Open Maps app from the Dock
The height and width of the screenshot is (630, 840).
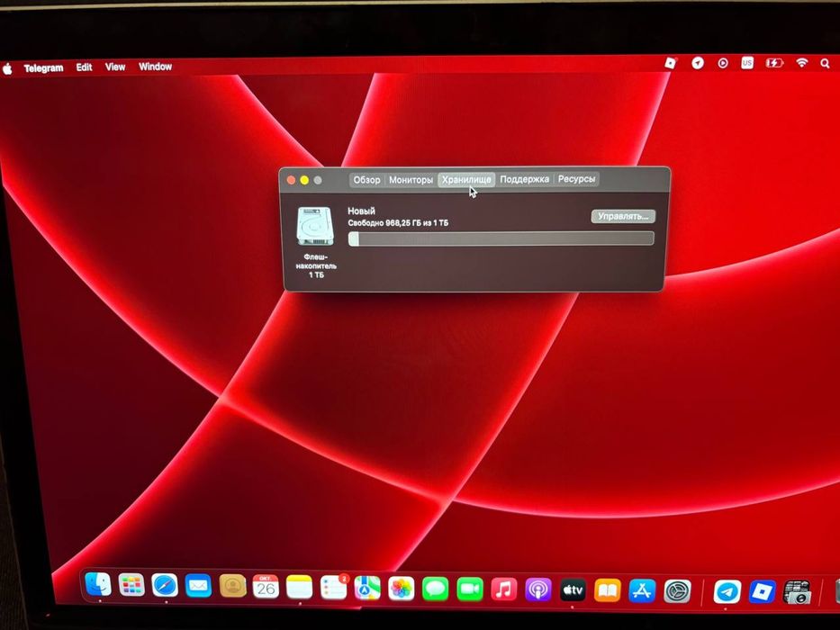tap(367, 589)
